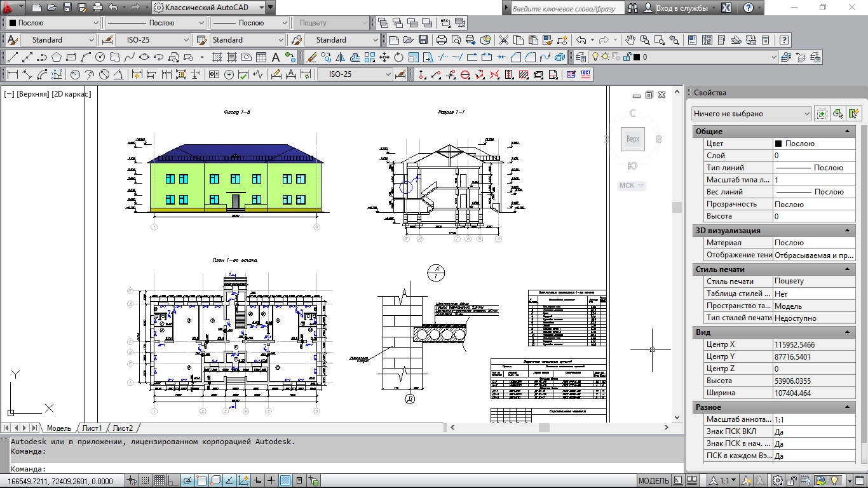Click the МОДЕЛЬ button in status bar
868x488 pixels.
click(x=653, y=480)
